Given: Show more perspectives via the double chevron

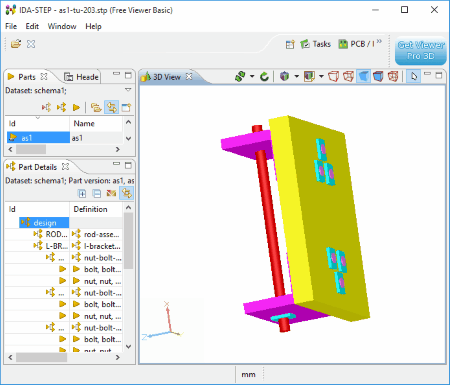Looking at the screenshot, I should 379,41.
